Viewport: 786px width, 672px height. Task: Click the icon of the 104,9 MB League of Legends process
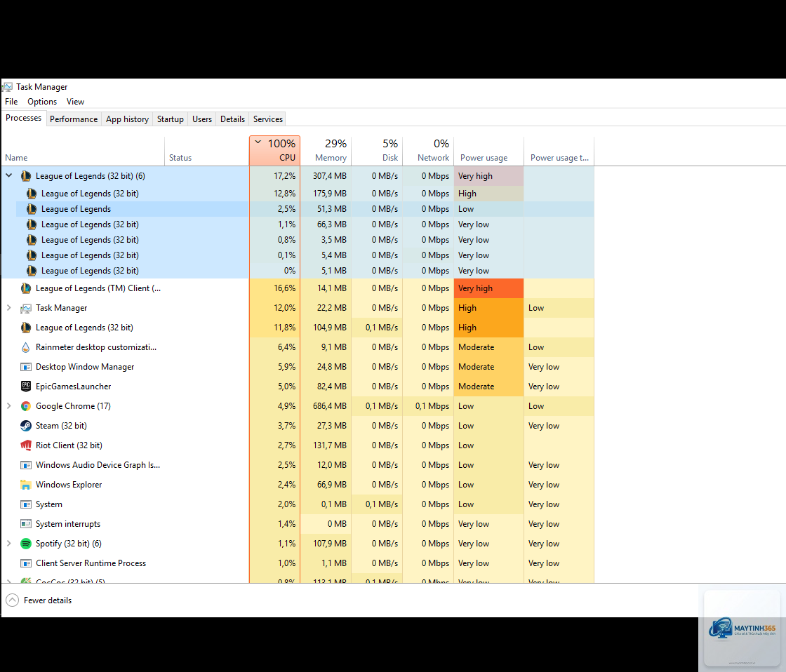[26, 328]
